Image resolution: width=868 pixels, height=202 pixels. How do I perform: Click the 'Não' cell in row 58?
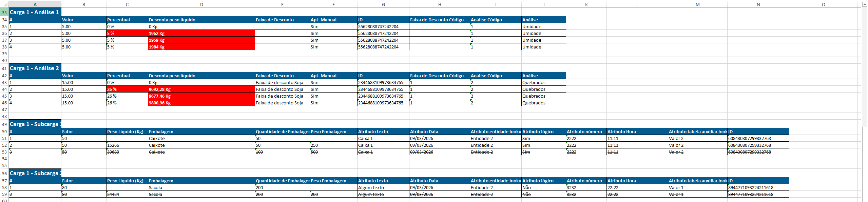pyautogui.click(x=544, y=187)
